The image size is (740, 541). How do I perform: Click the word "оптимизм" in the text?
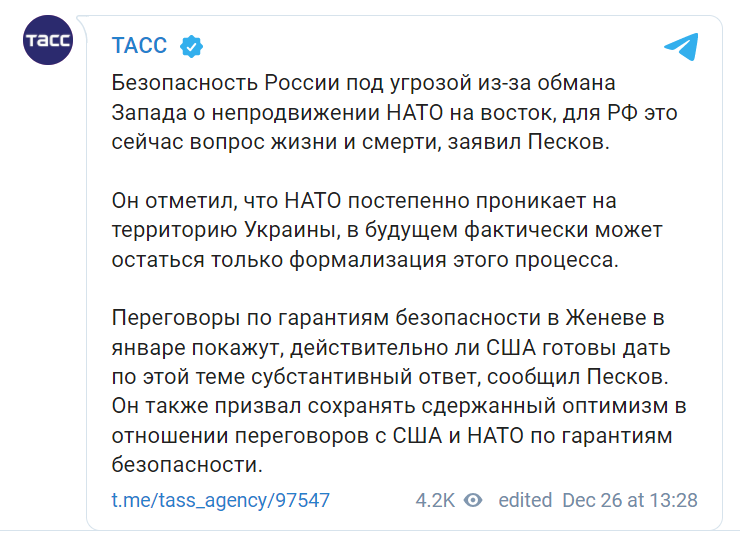(x=615, y=406)
